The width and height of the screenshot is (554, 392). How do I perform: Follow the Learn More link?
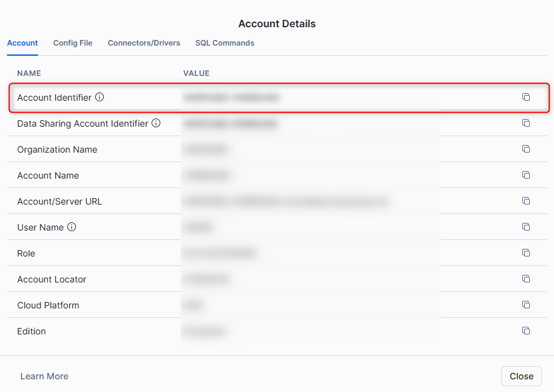44,376
